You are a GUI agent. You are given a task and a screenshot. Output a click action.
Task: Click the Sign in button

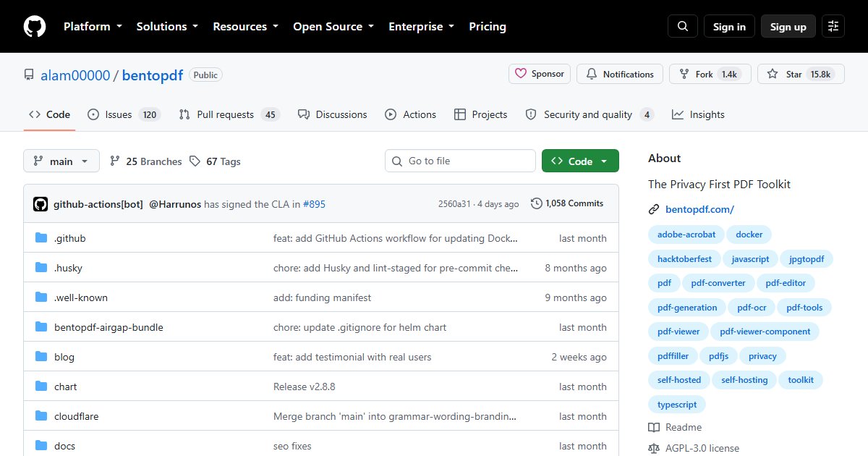[x=729, y=26]
